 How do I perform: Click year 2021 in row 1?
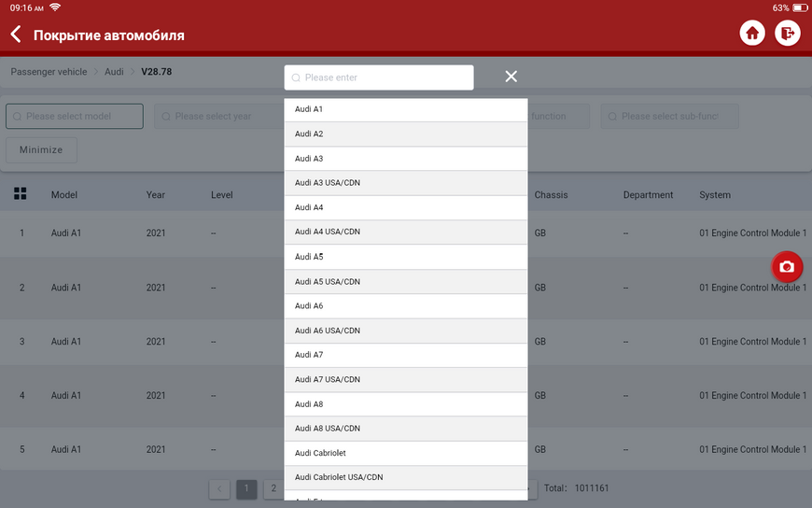coord(155,233)
